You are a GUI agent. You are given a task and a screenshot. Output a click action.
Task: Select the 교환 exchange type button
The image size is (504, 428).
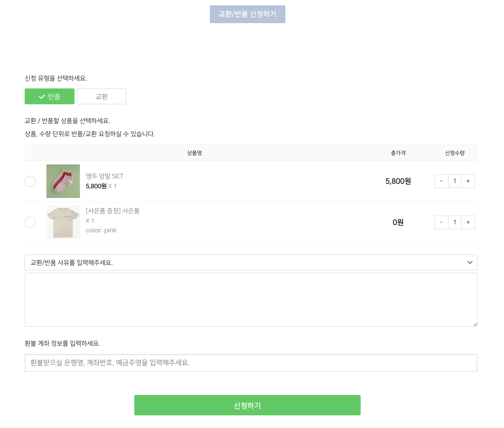tap(101, 96)
